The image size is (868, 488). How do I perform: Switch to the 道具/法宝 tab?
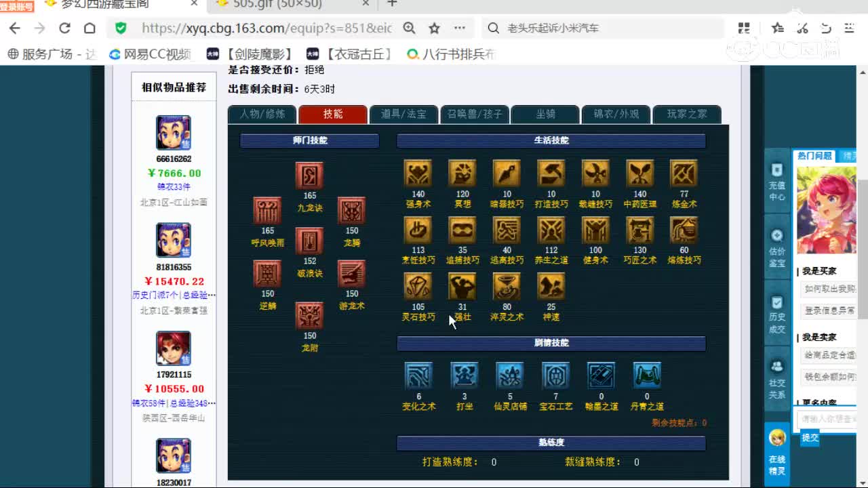click(x=404, y=115)
